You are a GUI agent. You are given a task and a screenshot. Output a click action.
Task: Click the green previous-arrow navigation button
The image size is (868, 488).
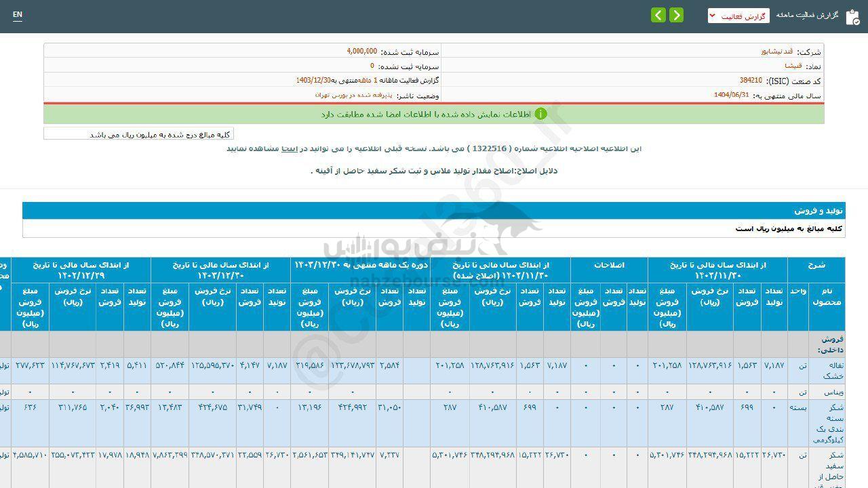pos(658,15)
